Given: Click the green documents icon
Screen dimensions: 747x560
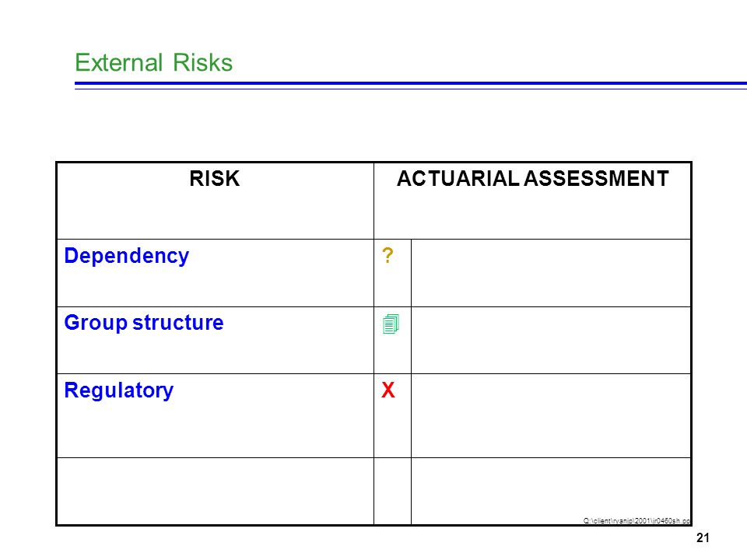Looking at the screenshot, I should pyautogui.click(x=391, y=324).
